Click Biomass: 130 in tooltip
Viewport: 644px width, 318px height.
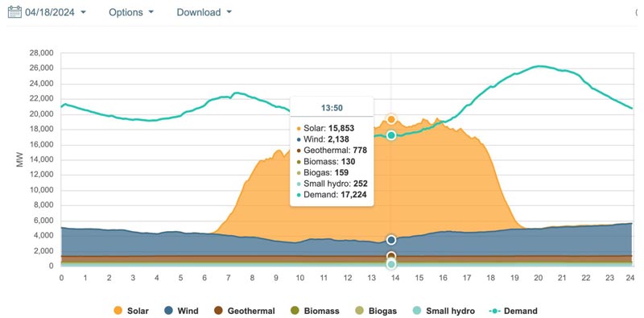325,162
